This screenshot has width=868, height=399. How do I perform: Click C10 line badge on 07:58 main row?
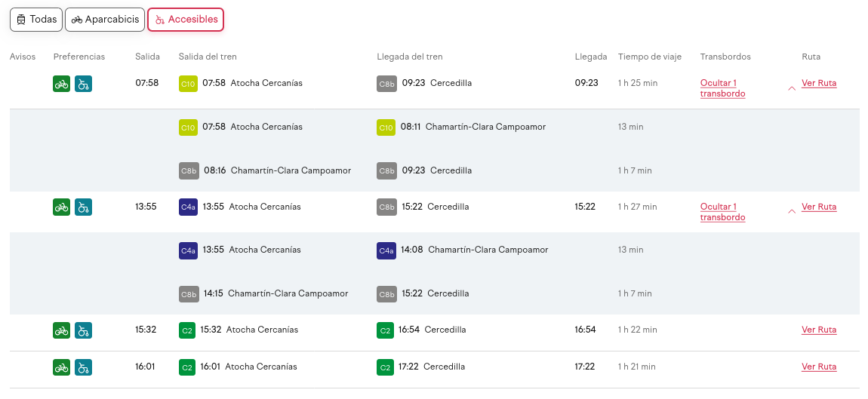[x=188, y=84]
